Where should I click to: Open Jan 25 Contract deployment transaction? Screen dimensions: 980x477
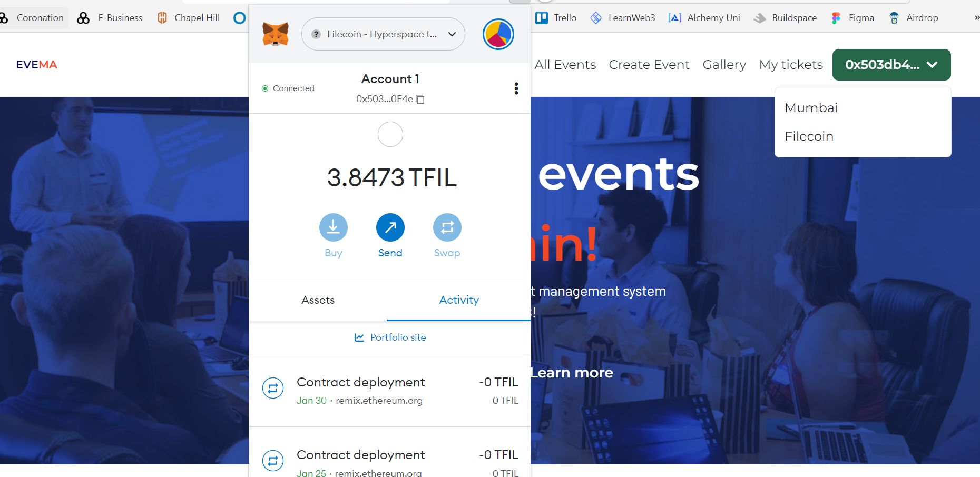[390, 453]
